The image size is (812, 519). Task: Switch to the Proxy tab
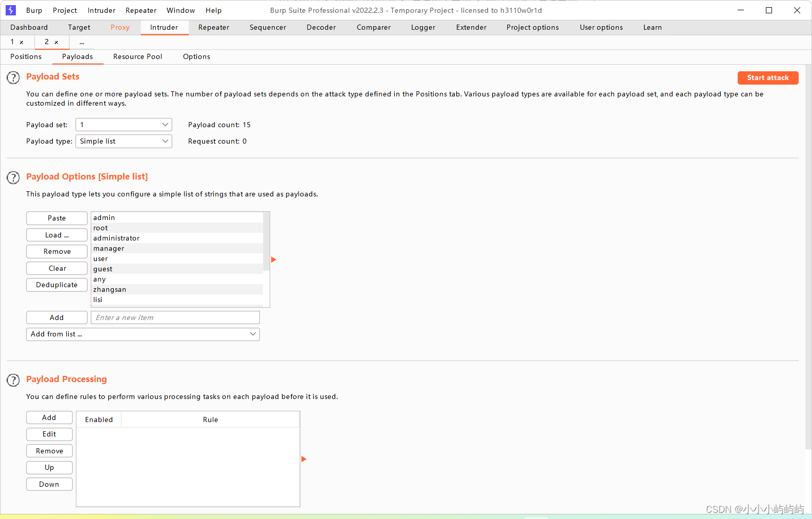point(120,27)
